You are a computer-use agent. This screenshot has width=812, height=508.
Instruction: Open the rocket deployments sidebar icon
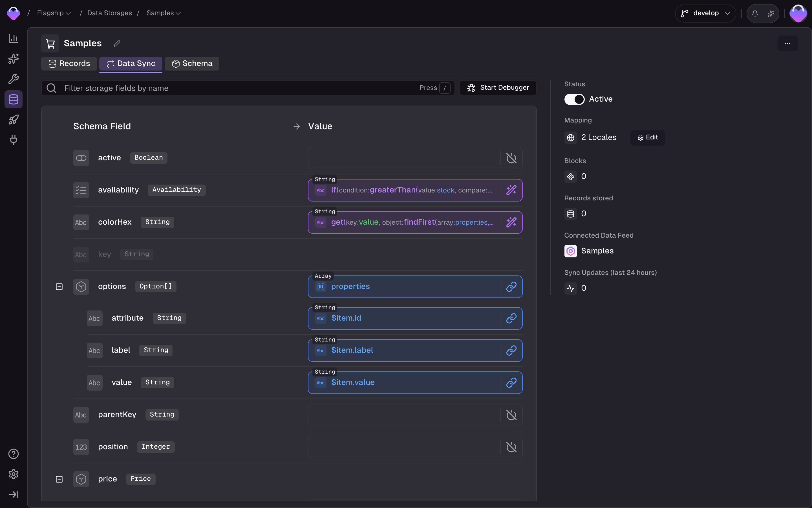click(14, 120)
